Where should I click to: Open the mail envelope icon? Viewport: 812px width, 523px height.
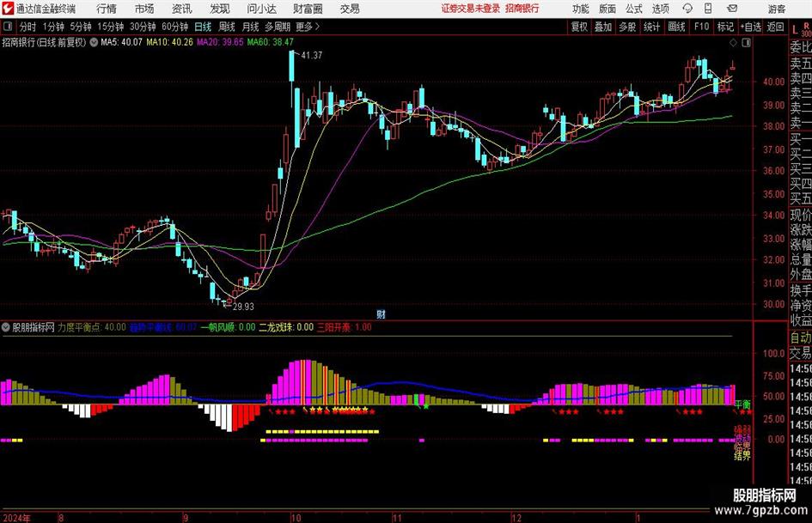732,9
